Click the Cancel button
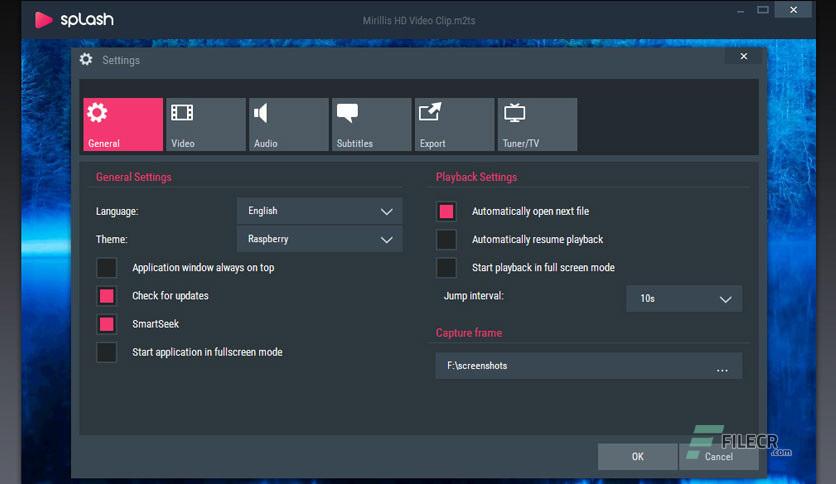Viewport: 836px width, 484px height. click(719, 457)
